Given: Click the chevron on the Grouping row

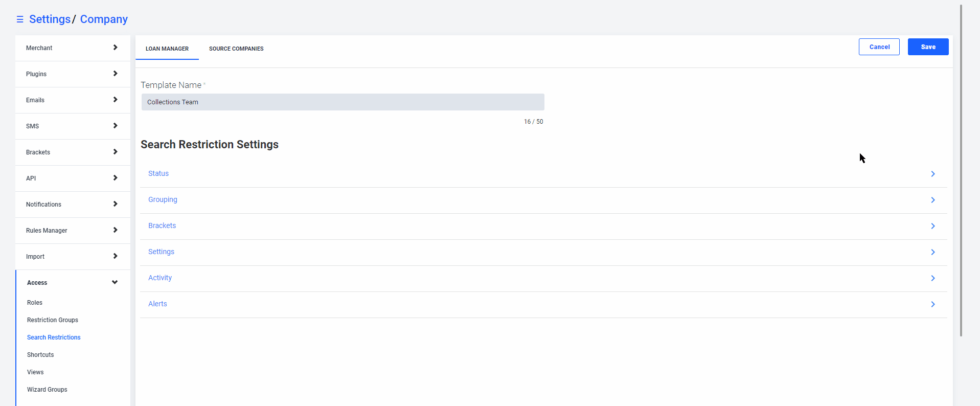Looking at the screenshot, I should [x=933, y=200].
